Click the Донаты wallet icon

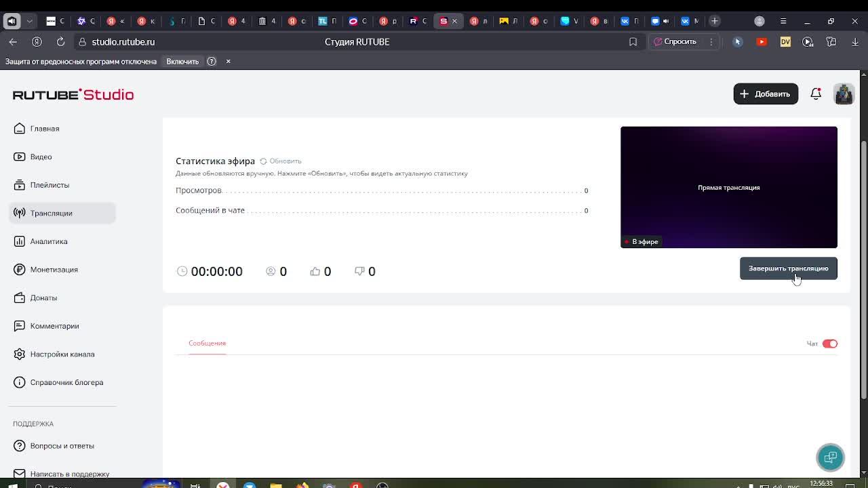point(19,298)
